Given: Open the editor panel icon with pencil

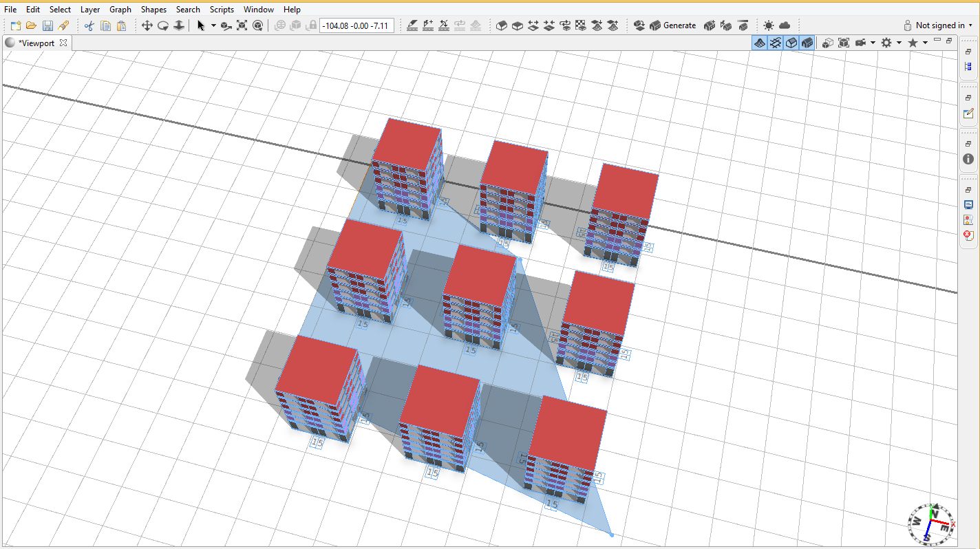Looking at the screenshot, I should (x=968, y=113).
